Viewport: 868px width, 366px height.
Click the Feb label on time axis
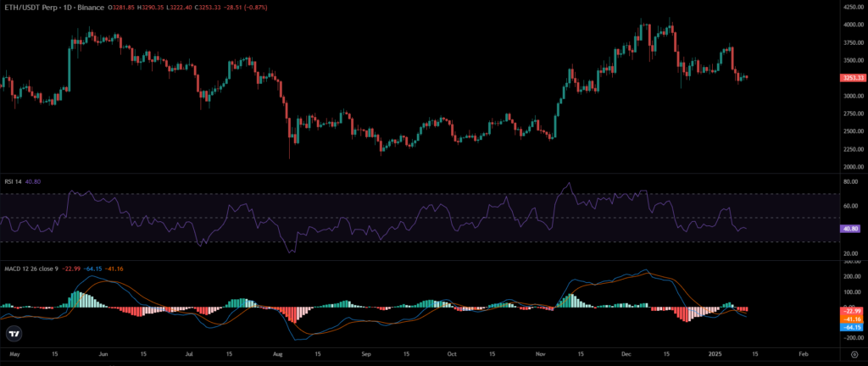tap(804, 353)
